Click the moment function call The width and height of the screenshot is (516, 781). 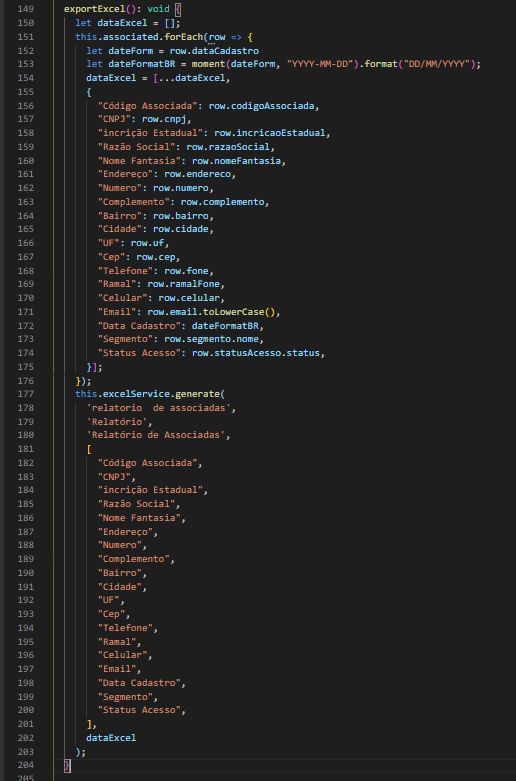click(x=211, y=64)
